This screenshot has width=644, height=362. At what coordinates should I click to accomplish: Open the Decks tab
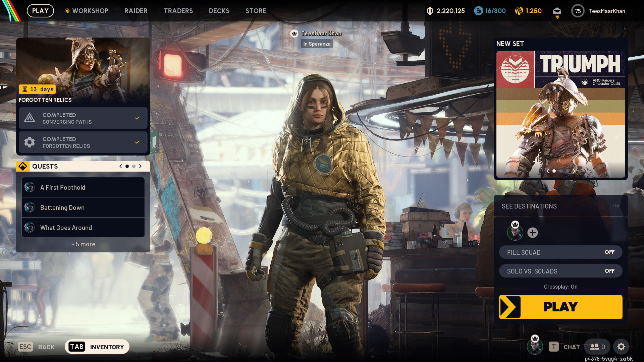[x=219, y=11]
